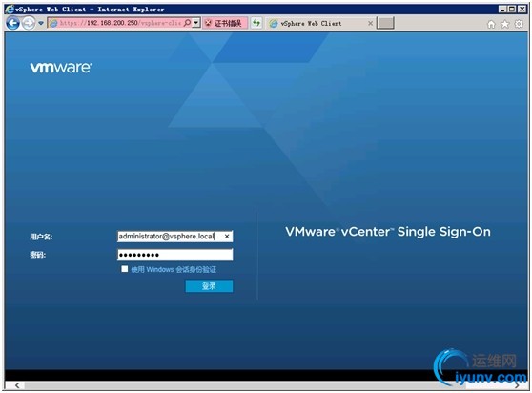Open a new blank browser tab
Viewport: 532px width, 393px height.
pyautogui.click(x=385, y=24)
